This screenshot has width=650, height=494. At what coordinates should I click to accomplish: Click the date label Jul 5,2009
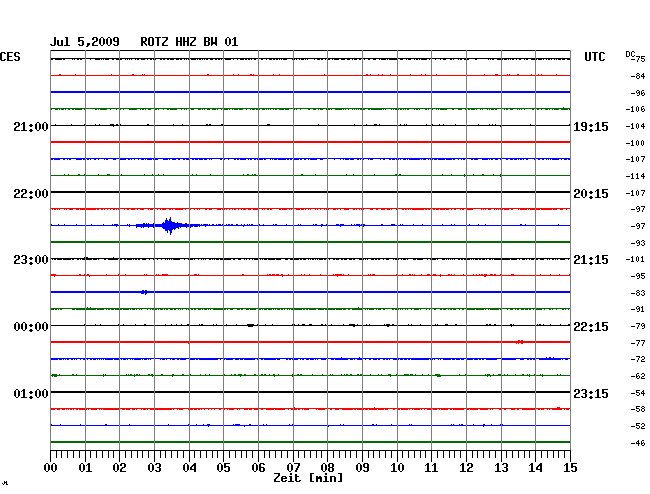[x=85, y=42]
